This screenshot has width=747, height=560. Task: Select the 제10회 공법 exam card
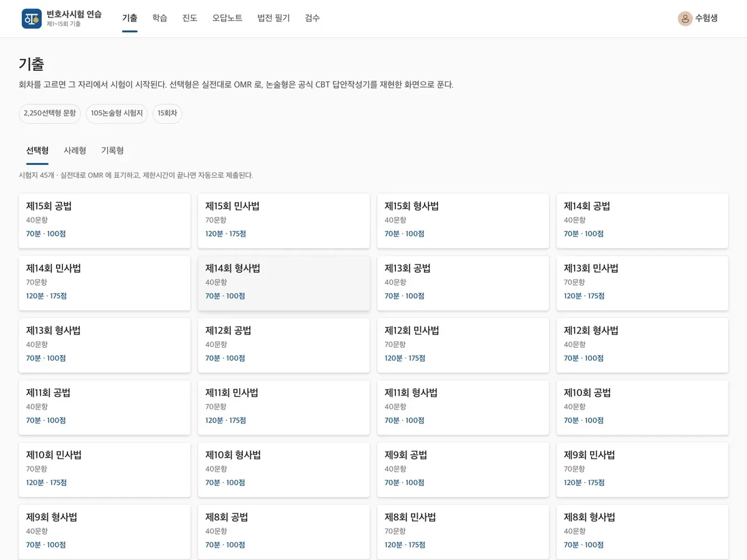pos(642,408)
